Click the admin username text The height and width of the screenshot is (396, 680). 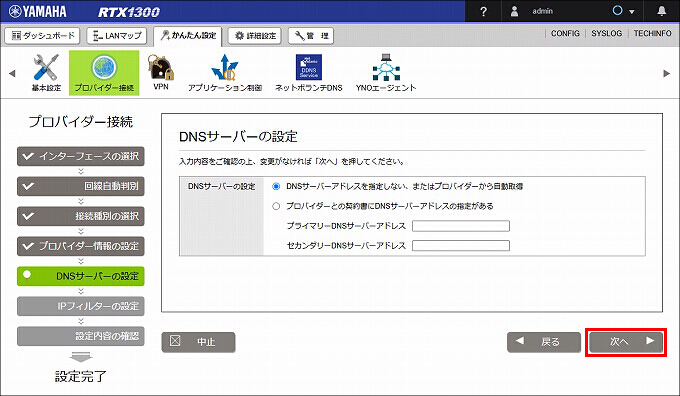[x=543, y=11]
